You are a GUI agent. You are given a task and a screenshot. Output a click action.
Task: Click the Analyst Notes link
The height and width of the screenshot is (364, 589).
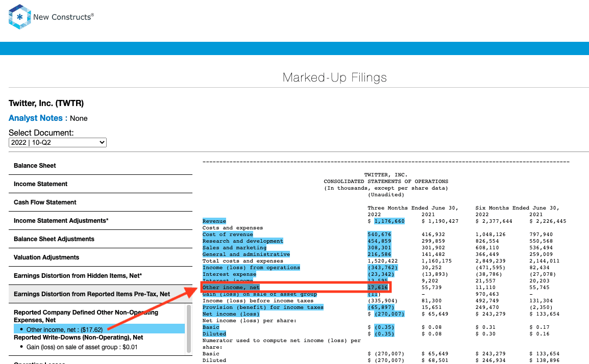point(38,118)
